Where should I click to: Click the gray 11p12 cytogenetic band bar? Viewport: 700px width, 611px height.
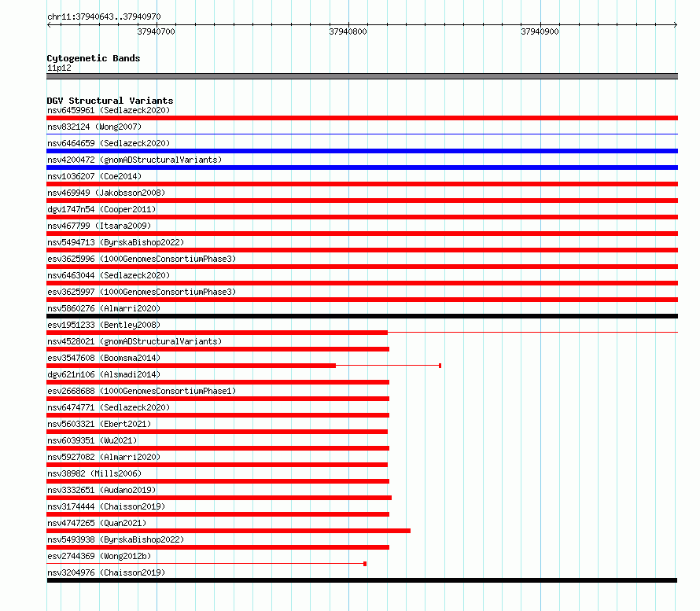coord(362,76)
